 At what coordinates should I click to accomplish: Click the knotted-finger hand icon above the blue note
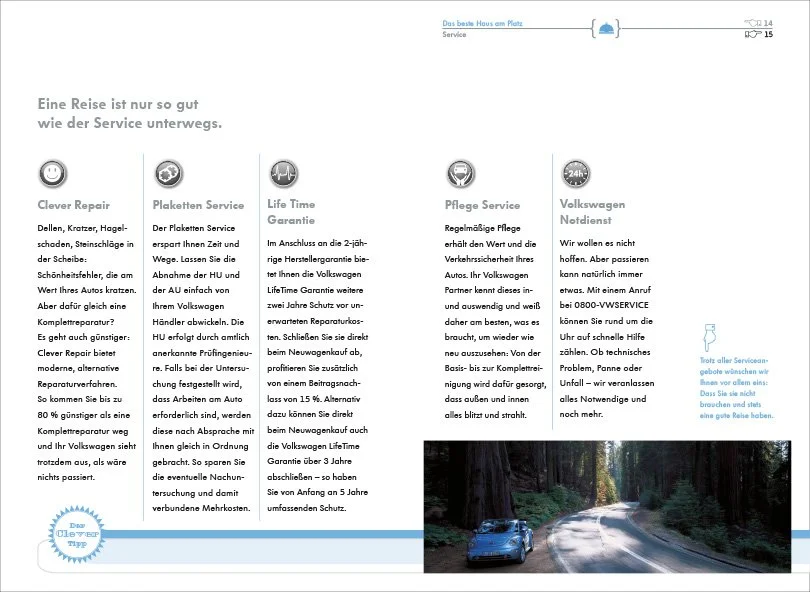pyautogui.click(x=709, y=337)
